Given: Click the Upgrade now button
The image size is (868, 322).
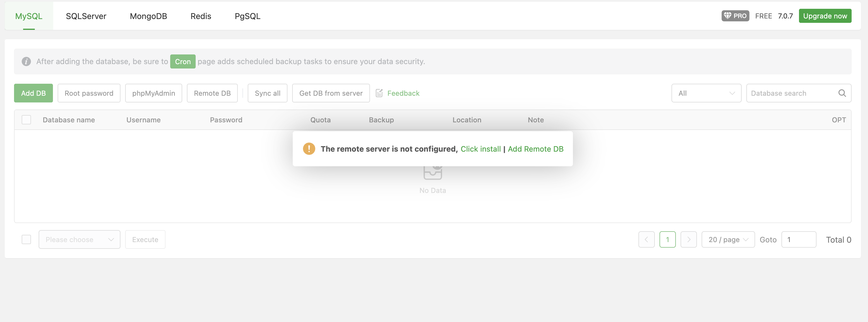Looking at the screenshot, I should coord(825,16).
